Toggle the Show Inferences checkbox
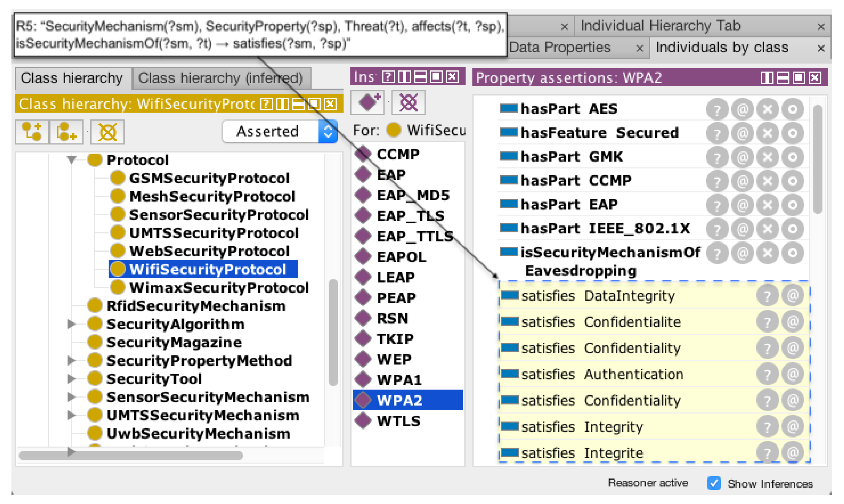This screenshot has width=844, height=504. (714, 483)
